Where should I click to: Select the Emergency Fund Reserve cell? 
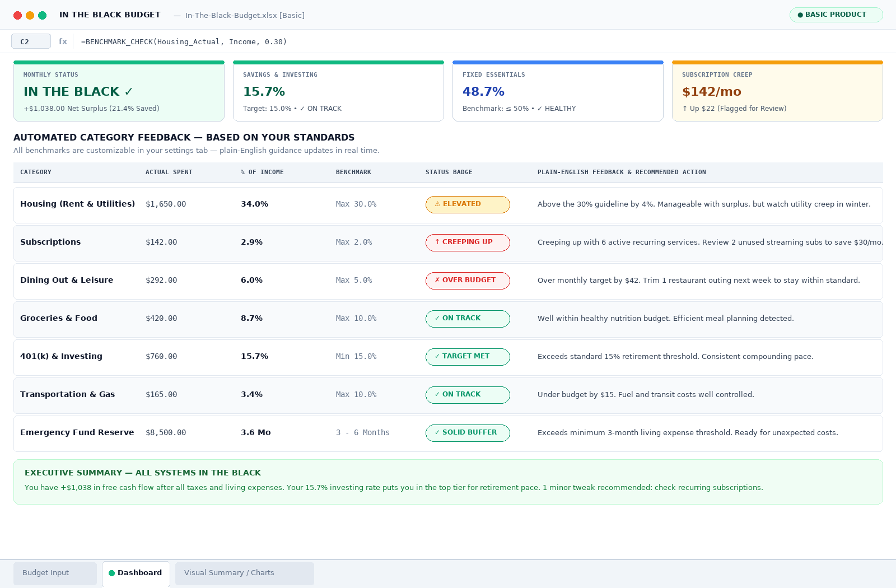coord(77,432)
